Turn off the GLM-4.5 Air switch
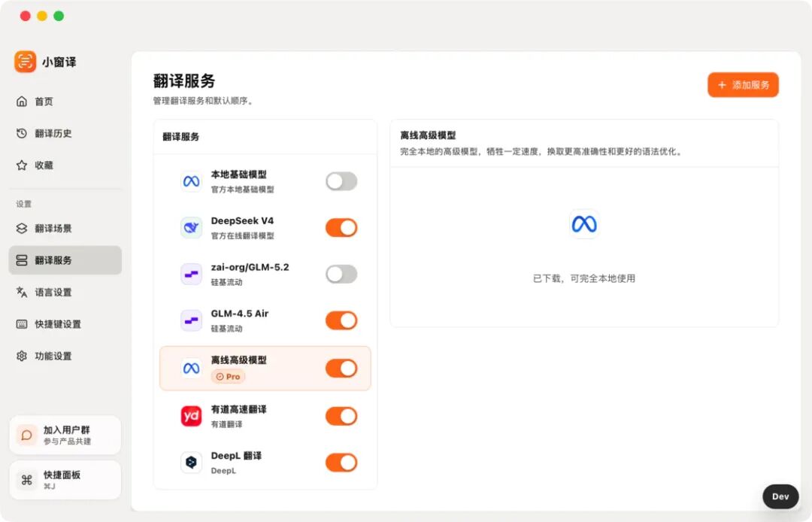 pos(341,320)
